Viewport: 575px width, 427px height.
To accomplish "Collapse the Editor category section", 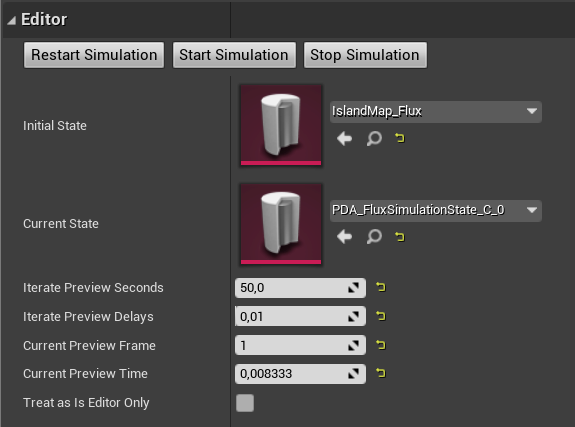I will [x=12, y=20].
